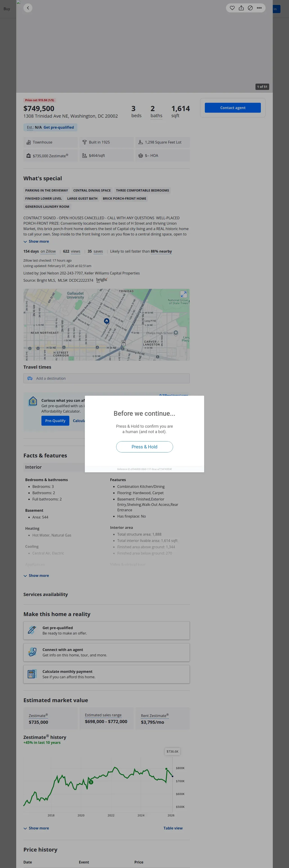Click the hammer icon beside Built in 1925
Image resolution: width=289 pixels, height=868 pixels.
(x=85, y=142)
